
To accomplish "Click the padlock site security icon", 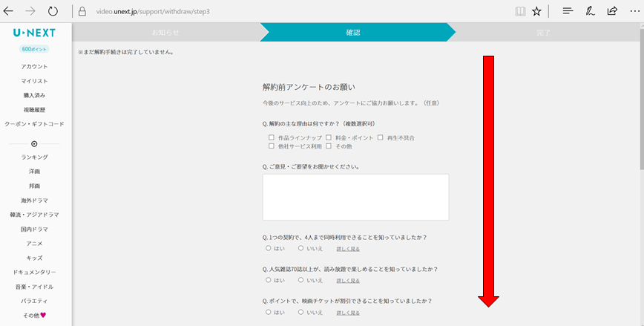I will pyautogui.click(x=82, y=11).
